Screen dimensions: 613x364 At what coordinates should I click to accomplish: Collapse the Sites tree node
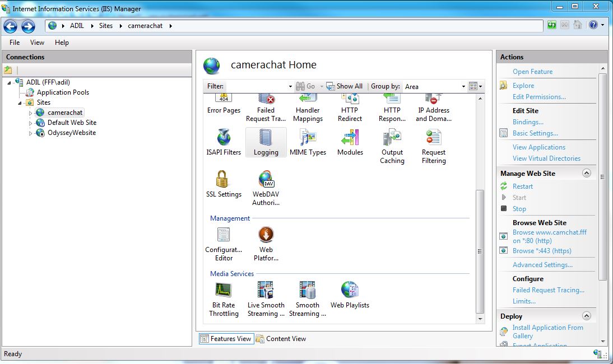click(x=20, y=103)
